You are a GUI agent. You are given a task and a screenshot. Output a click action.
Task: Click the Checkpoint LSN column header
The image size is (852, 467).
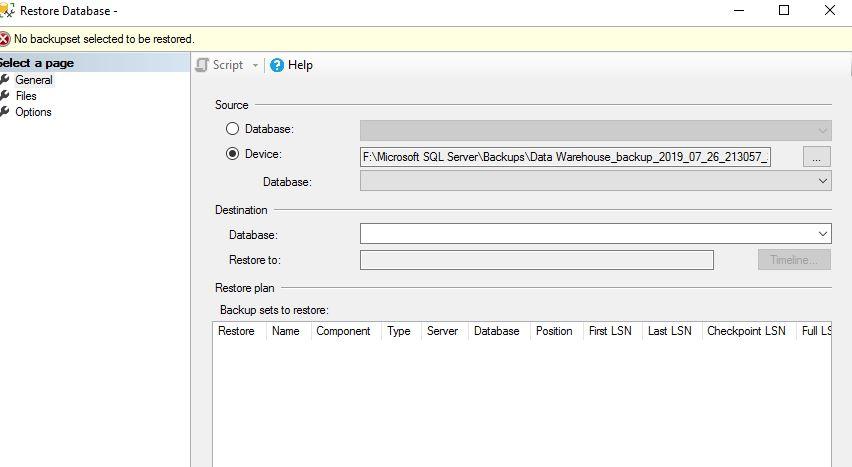pyautogui.click(x=749, y=331)
